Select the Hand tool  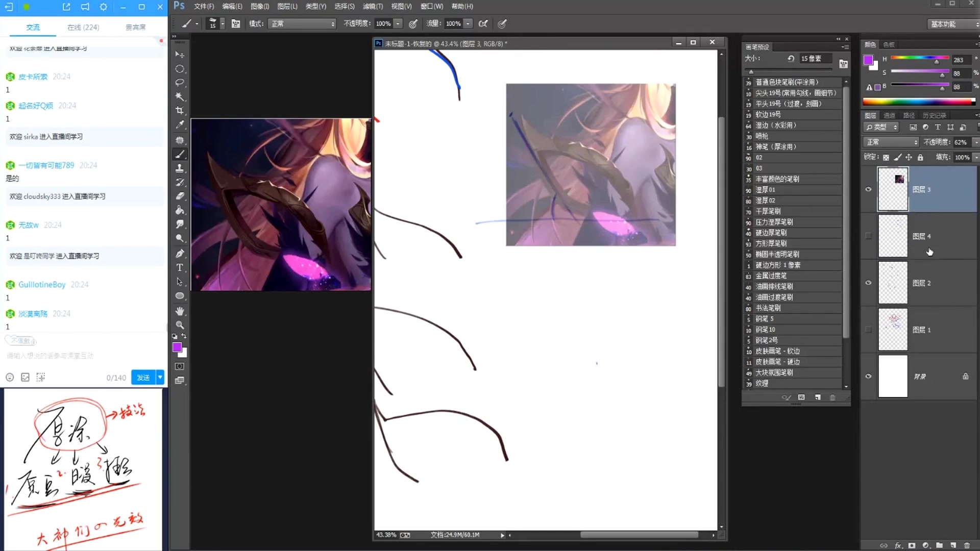coord(180,311)
